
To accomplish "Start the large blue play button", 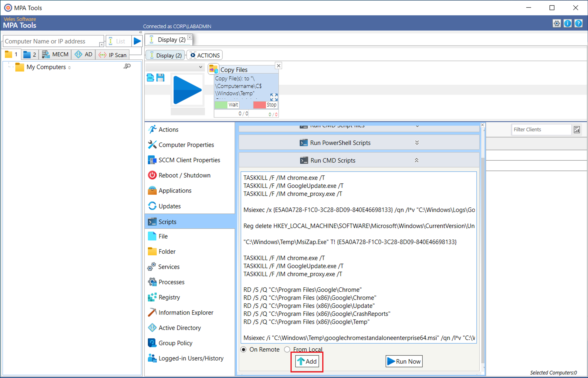I will coord(187,90).
